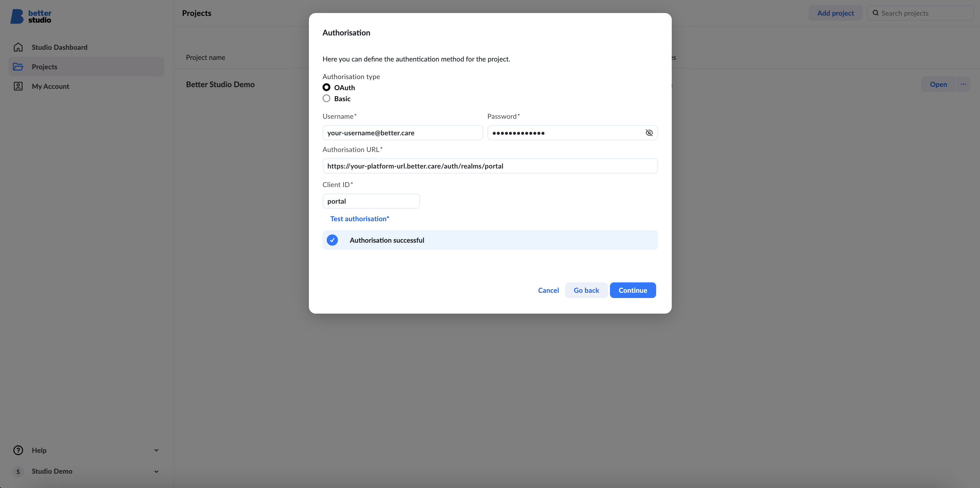Click the Projects folder icon
Viewport: 980px width, 488px height.
(18, 67)
